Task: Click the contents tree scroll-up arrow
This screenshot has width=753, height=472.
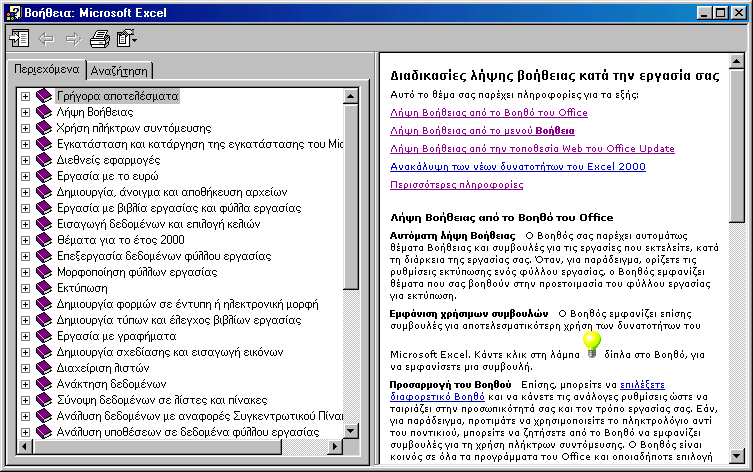Action: 351,96
